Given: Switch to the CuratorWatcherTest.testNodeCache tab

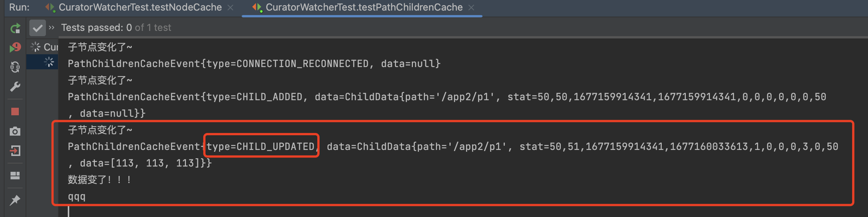Looking at the screenshot, I should click(140, 8).
